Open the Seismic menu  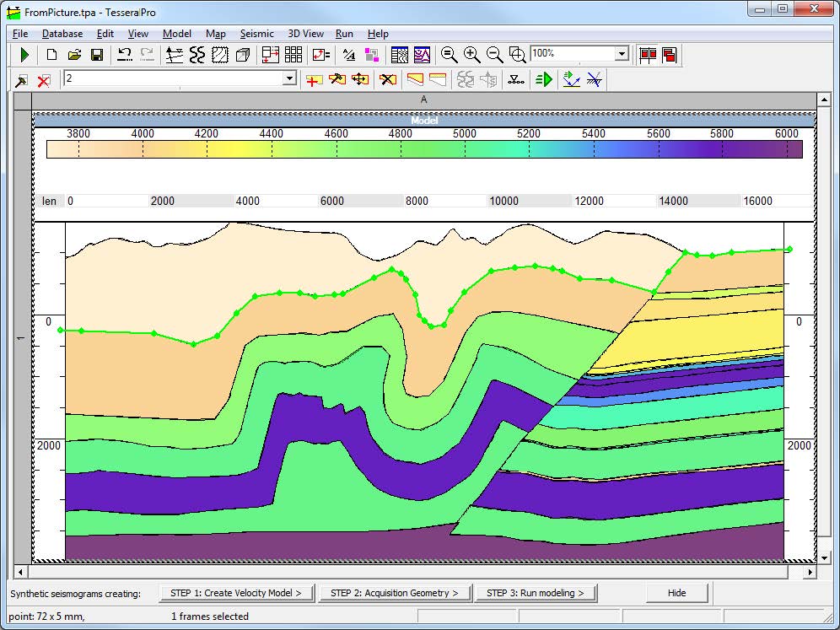click(256, 34)
